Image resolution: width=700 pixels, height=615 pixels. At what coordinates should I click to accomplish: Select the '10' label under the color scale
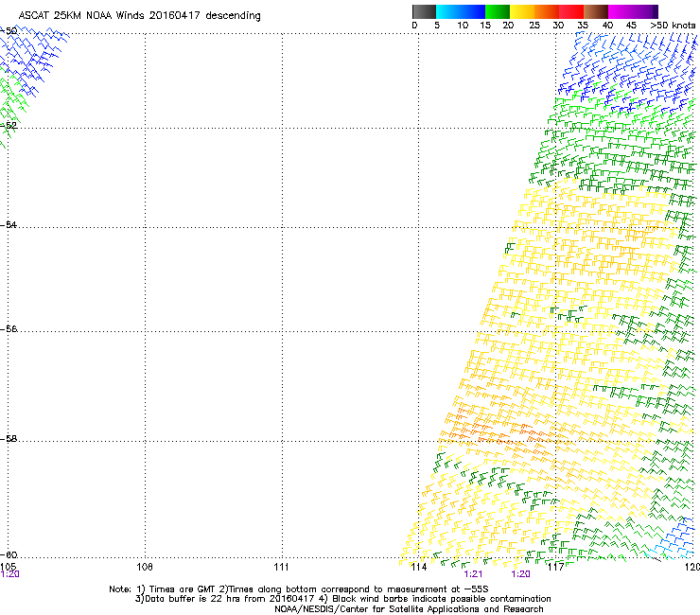463,26
